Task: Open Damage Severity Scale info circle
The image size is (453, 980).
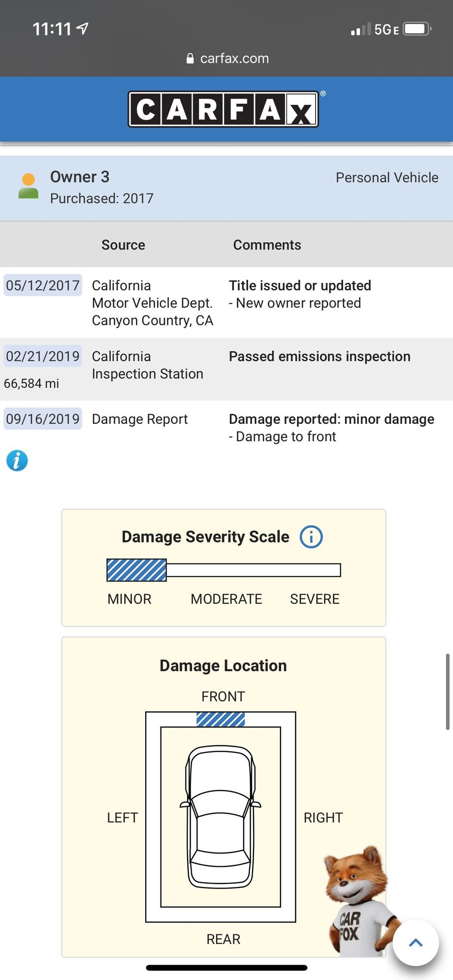Action: pos(311,537)
